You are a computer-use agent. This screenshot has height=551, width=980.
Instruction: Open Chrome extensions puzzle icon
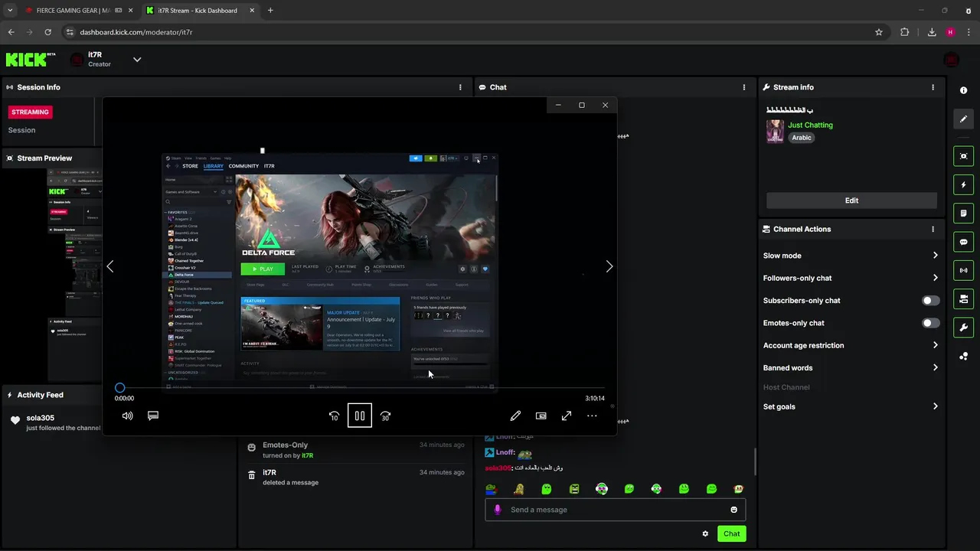click(904, 32)
